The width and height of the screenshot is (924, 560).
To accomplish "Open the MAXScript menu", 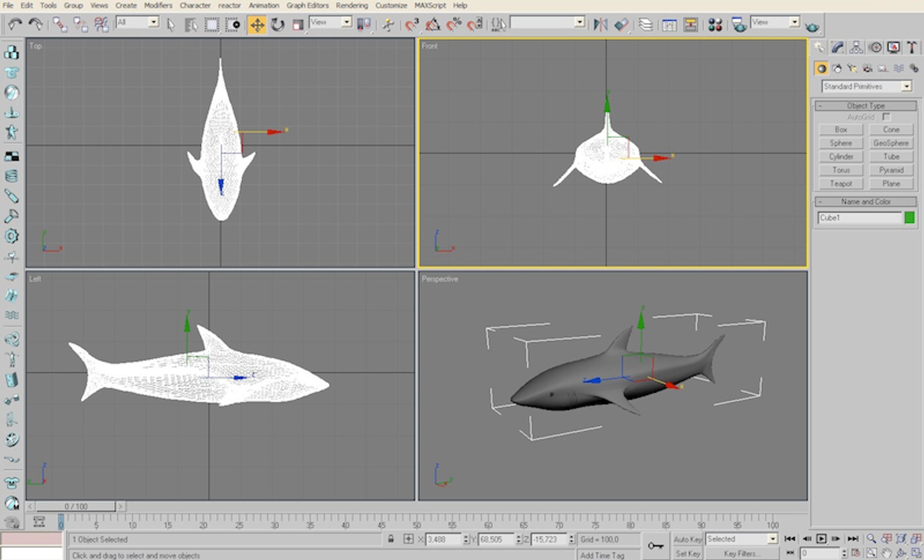I will (x=430, y=5).
